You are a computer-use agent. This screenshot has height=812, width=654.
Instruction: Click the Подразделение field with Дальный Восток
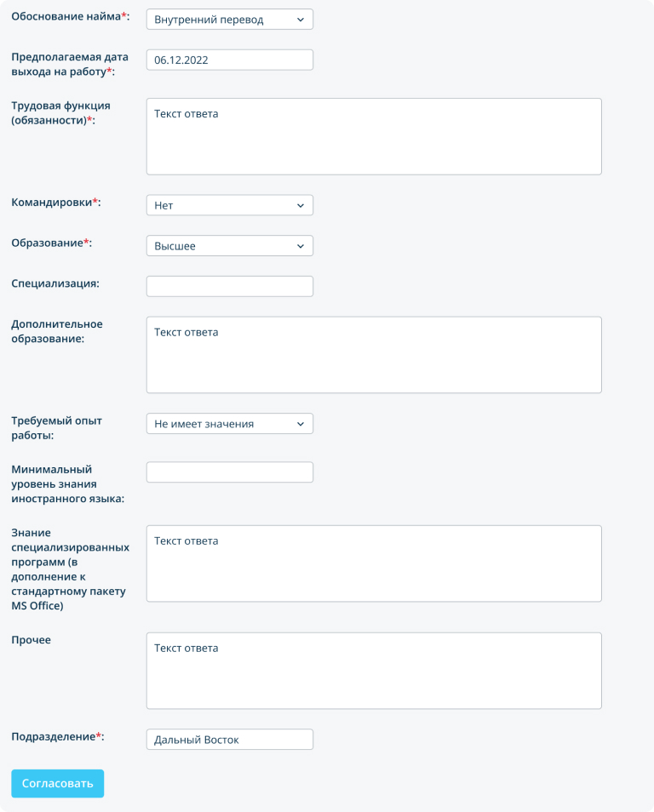tap(230, 740)
